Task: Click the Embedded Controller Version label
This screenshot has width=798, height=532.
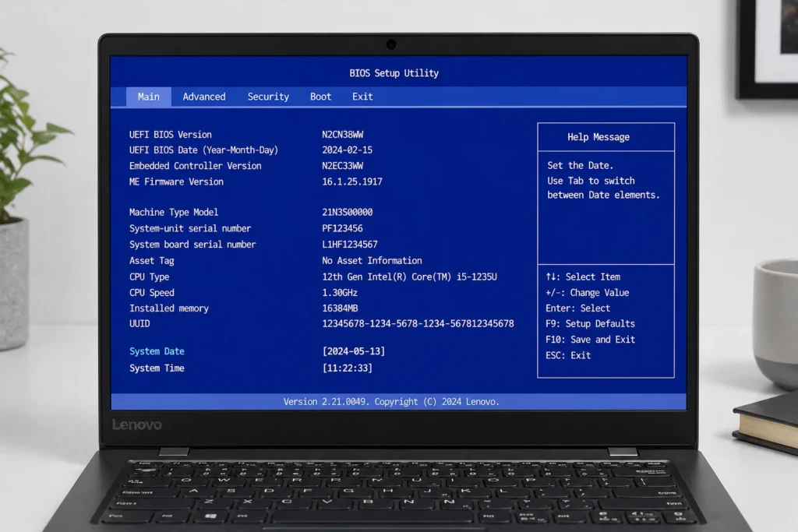Action: pyautogui.click(x=196, y=166)
